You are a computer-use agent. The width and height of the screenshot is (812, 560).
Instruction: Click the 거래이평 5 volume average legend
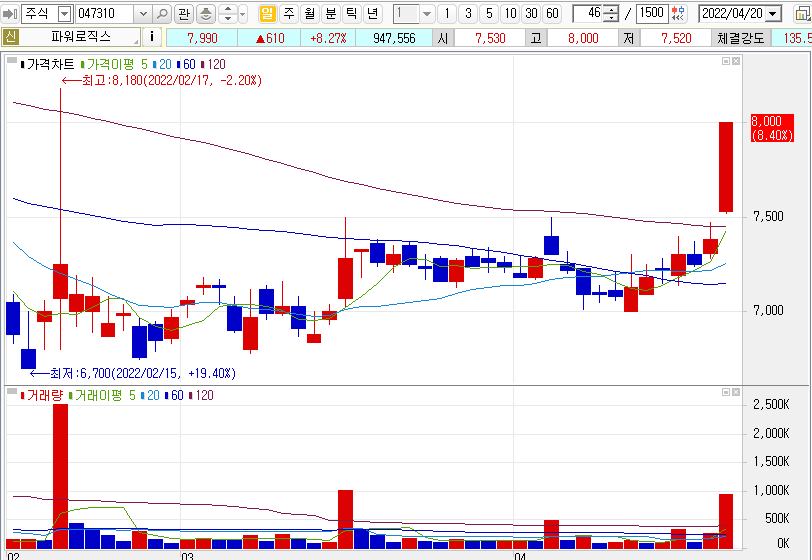tap(103, 396)
